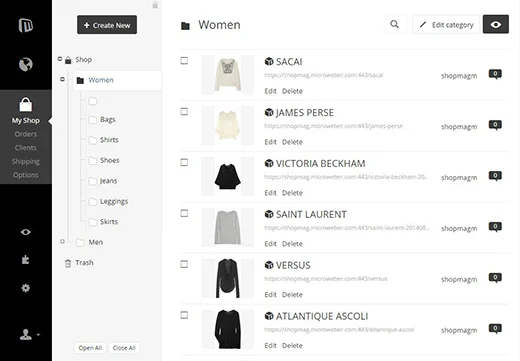Open My Shop bag icon
520x361 pixels.
pos(26,105)
